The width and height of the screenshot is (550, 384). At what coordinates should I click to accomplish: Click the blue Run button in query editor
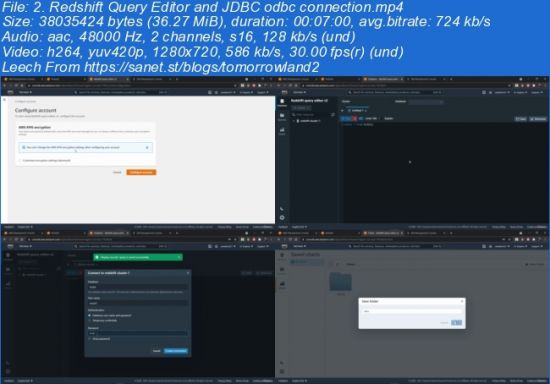point(346,119)
